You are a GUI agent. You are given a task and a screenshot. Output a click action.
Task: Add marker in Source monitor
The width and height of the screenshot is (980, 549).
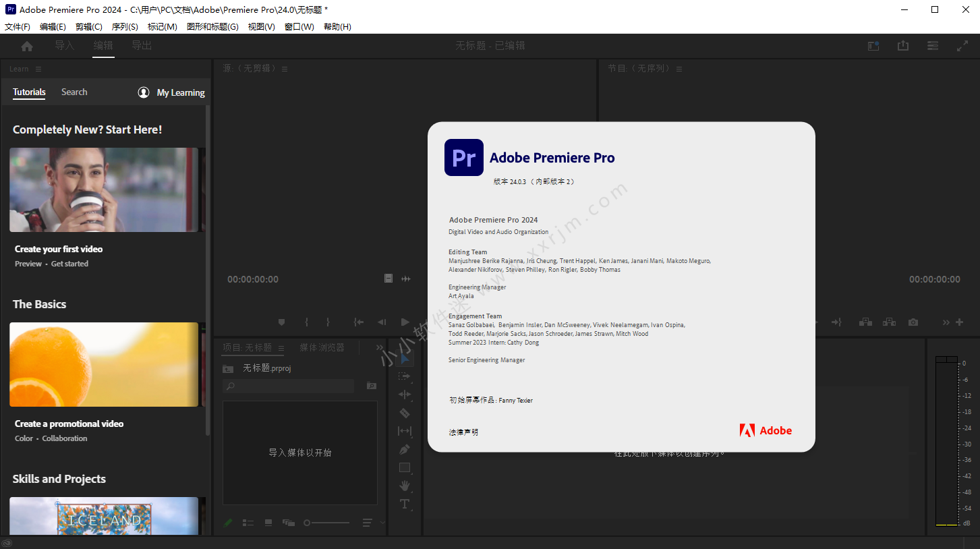coord(282,322)
